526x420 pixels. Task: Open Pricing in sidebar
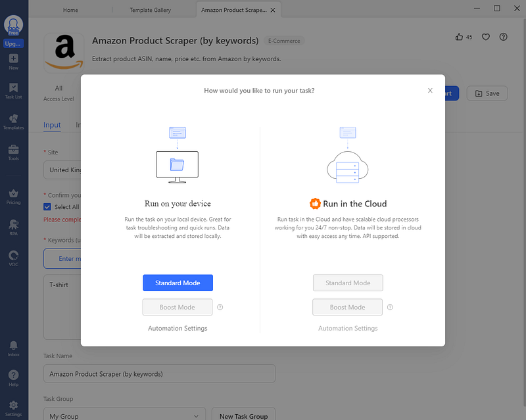(x=13, y=197)
